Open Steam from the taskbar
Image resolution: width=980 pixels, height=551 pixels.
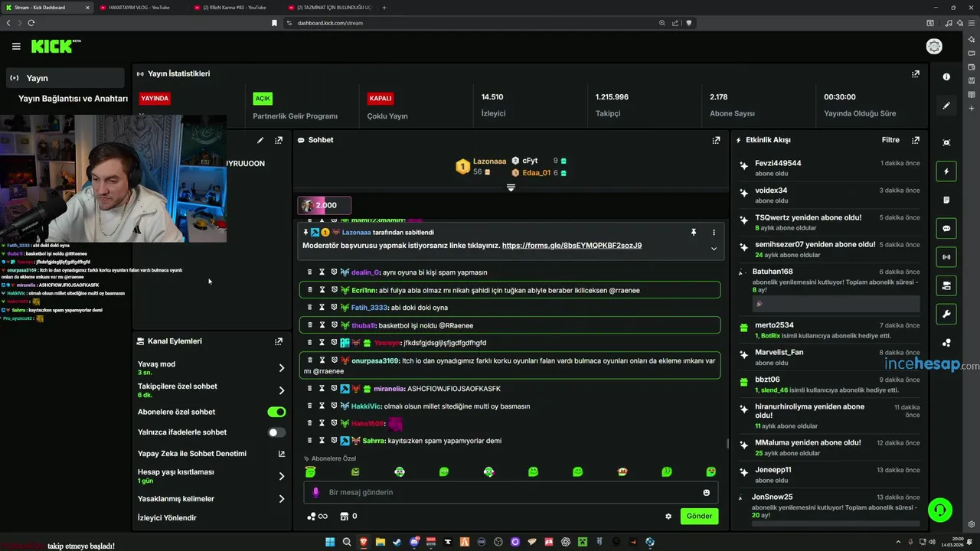tap(397, 542)
